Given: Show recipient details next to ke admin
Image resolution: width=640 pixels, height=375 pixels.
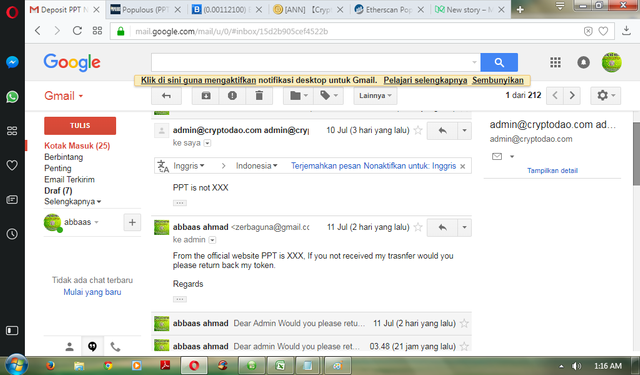Looking at the screenshot, I should point(212,240).
